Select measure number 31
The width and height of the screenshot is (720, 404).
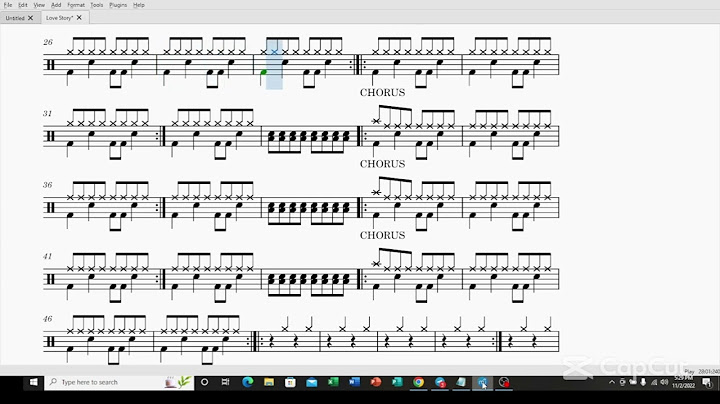[48, 113]
